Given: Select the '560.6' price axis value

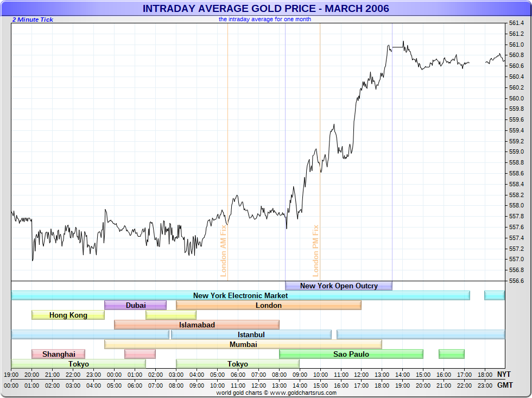Looking at the screenshot, I should tap(516, 66).
